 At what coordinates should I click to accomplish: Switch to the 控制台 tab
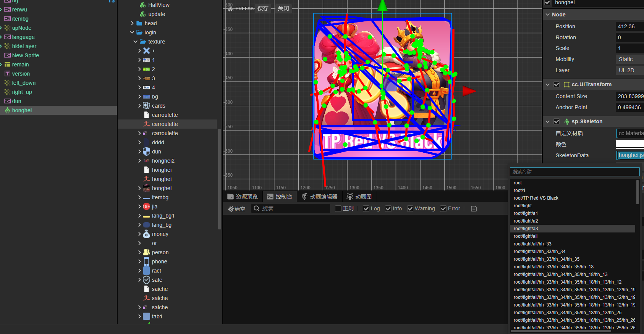[x=280, y=197]
